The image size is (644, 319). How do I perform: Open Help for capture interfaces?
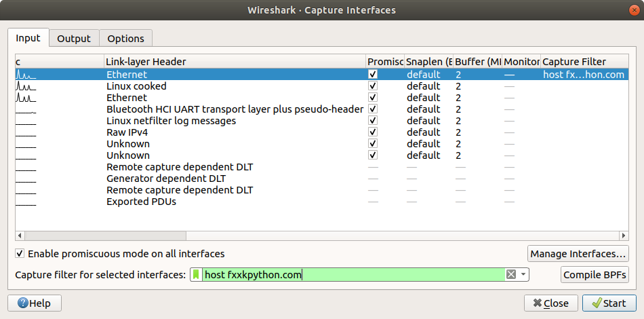[x=35, y=303]
